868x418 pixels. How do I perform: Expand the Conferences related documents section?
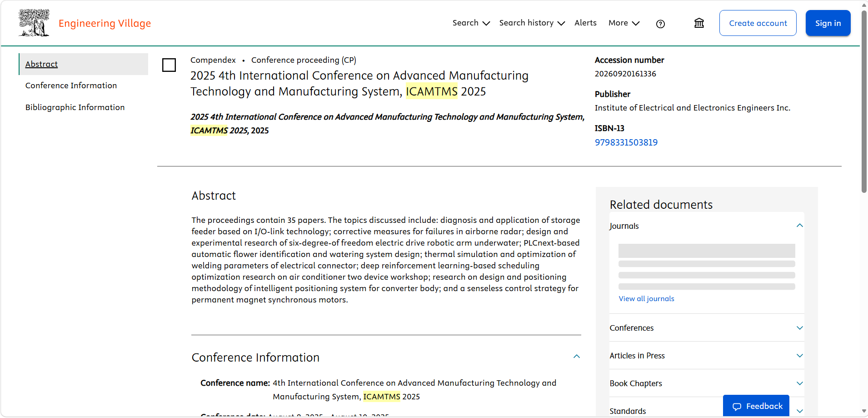[x=799, y=328]
